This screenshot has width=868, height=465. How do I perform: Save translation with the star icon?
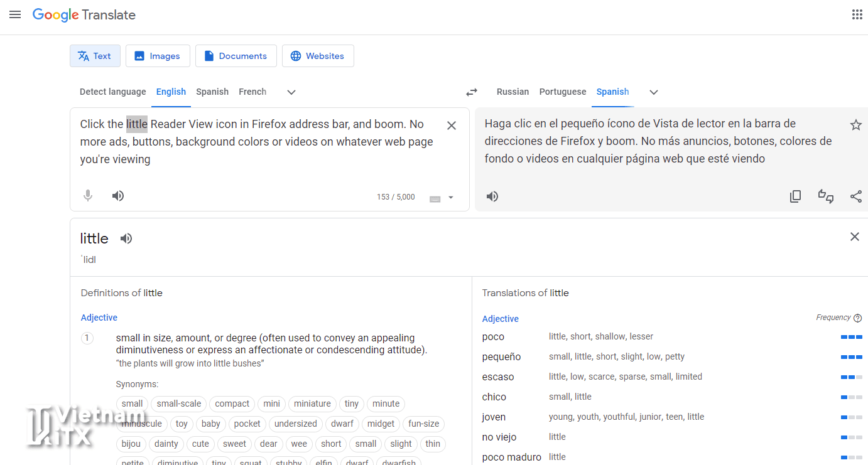coord(855,125)
